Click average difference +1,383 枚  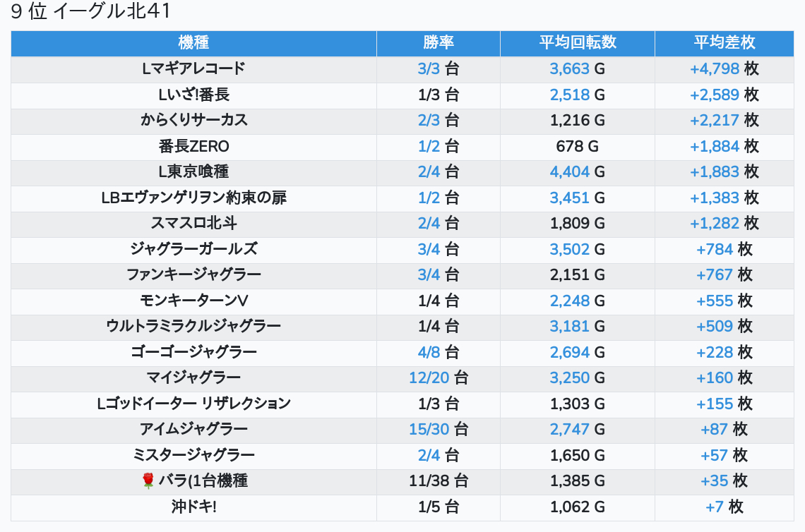pos(724,198)
